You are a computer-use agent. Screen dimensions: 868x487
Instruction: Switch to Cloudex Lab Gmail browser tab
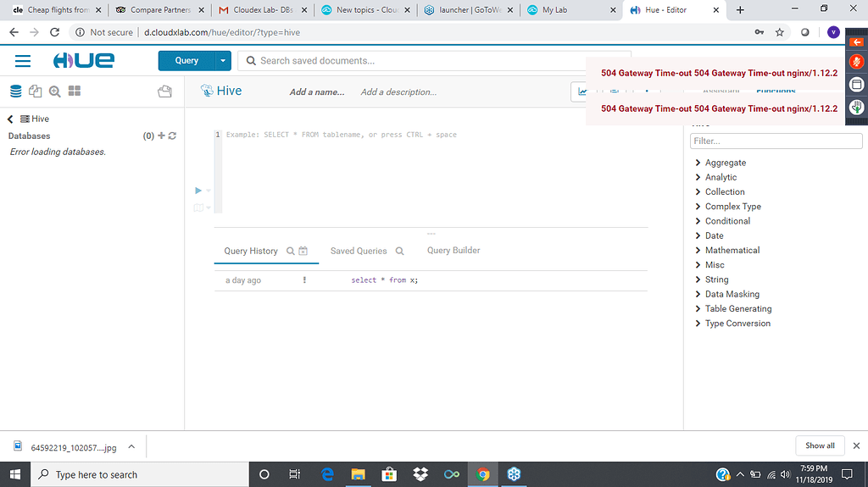coord(263,10)
